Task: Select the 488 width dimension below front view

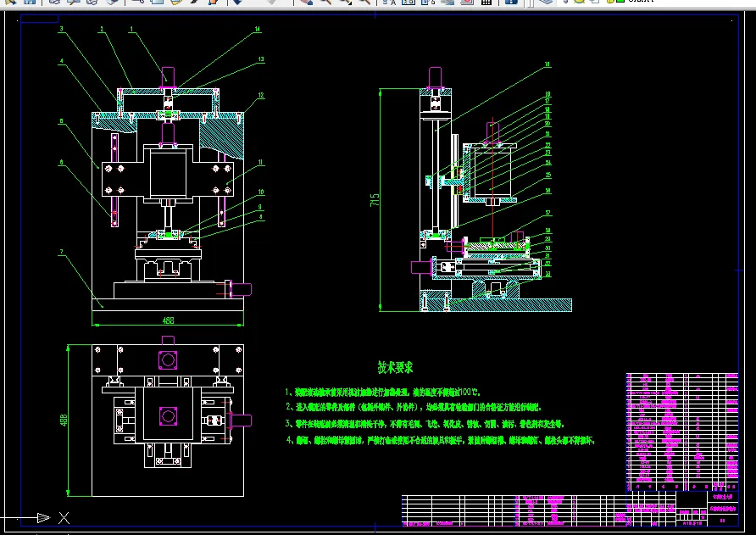Action: [169, 320]
